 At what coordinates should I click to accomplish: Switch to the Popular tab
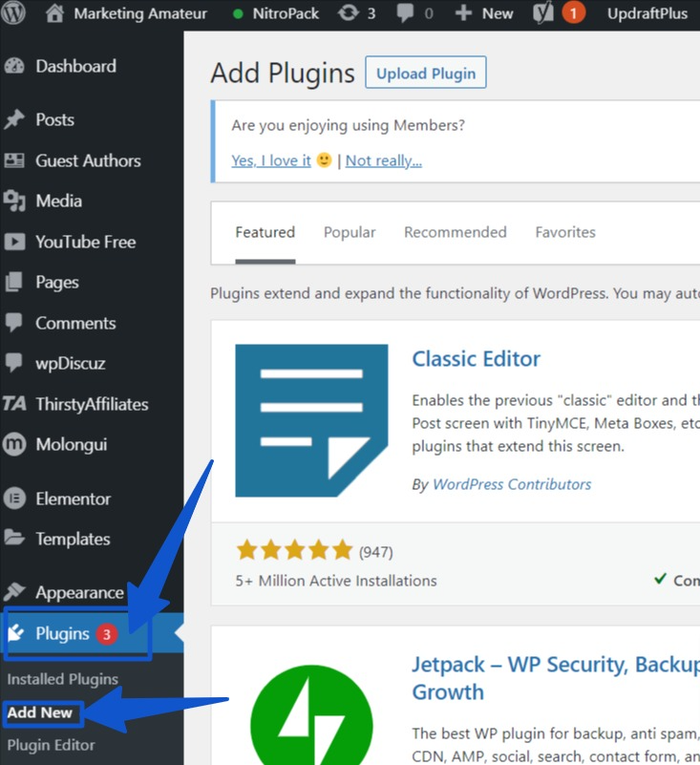click(x=350, y=232)
